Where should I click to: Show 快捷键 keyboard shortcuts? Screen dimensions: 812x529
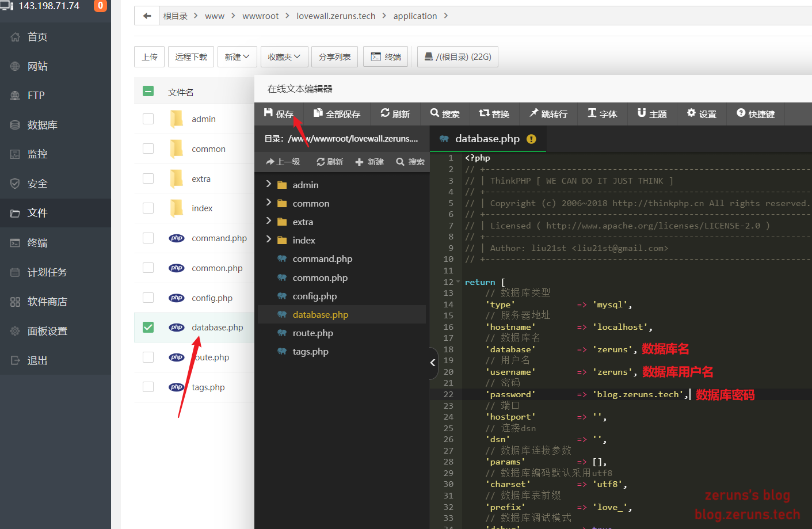pyautogui.click(x=756, y=114)
